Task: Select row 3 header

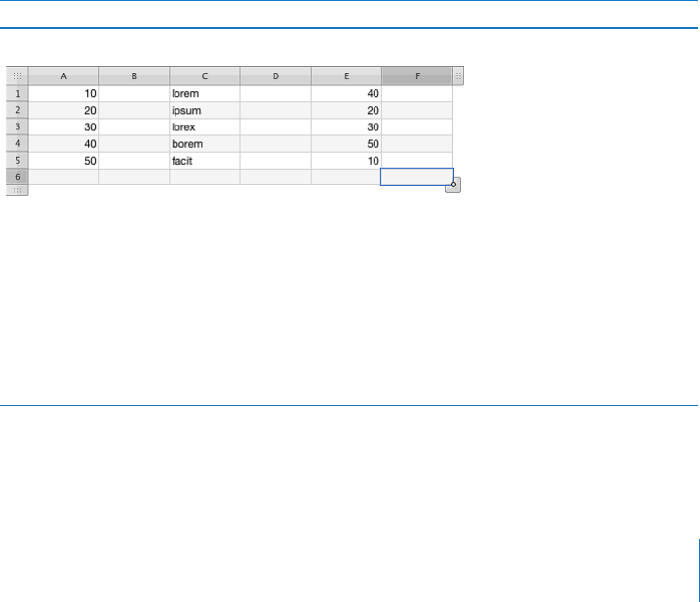Action: coord(17,127)
